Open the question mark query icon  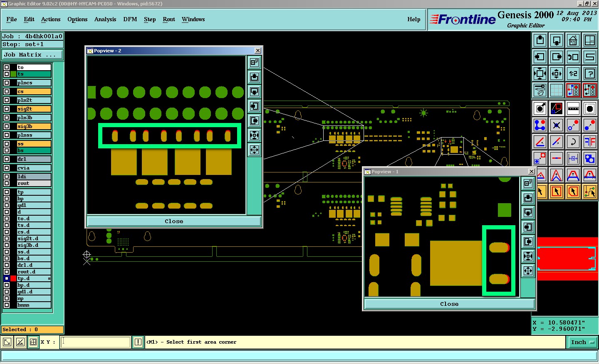(x=589, y=74)
